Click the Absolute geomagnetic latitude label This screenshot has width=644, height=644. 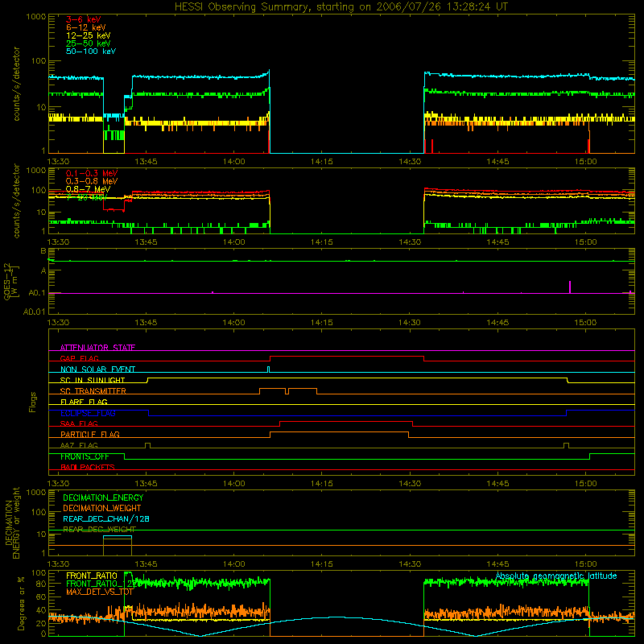pos(556,576)
